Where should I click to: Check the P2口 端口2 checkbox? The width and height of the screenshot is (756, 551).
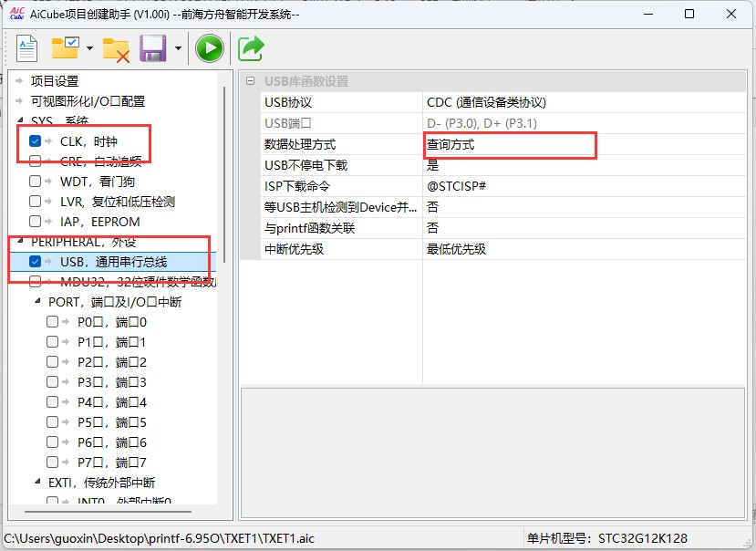(52, 362)
